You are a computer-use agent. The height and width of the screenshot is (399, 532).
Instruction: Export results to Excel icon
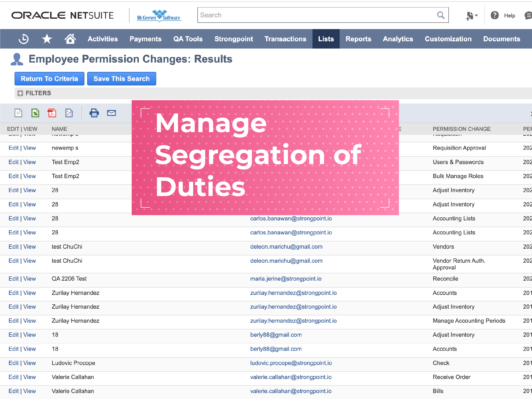(x=35, y=113)
